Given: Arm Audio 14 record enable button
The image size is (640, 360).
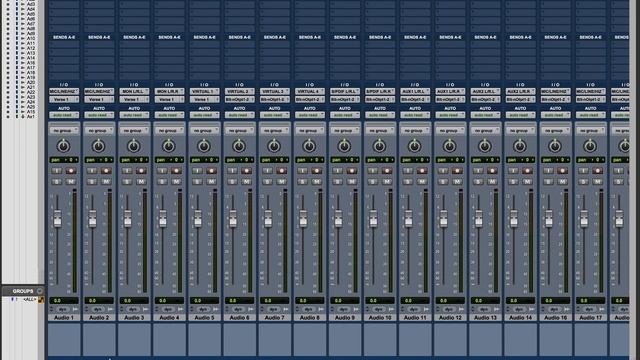Looking at the screenshot, I should [527, 171].
